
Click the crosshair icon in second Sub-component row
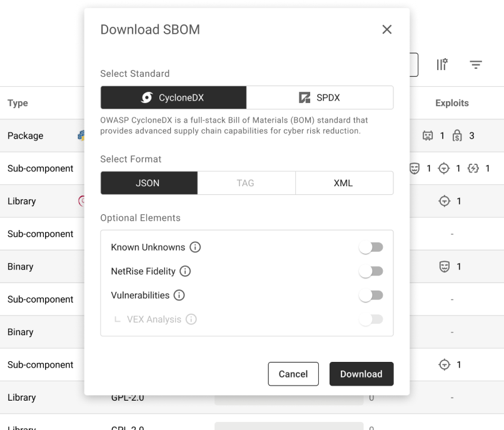coord(443,168)
